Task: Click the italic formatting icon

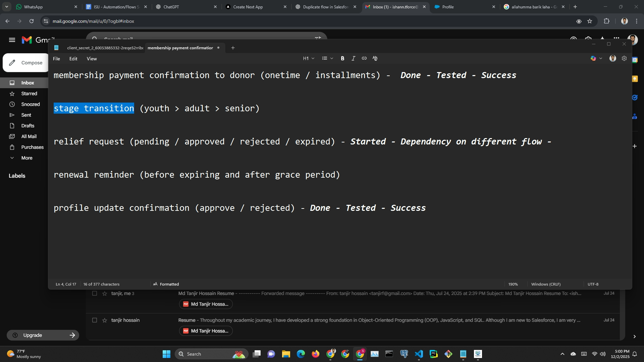Action: pyautogui.click(x=353, y=58)
